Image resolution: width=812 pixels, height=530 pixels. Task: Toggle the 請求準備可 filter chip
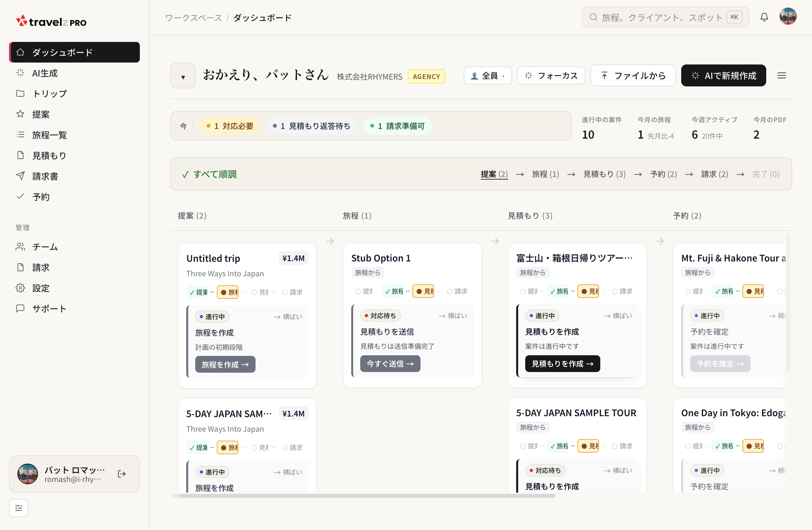tap(398, 126)
